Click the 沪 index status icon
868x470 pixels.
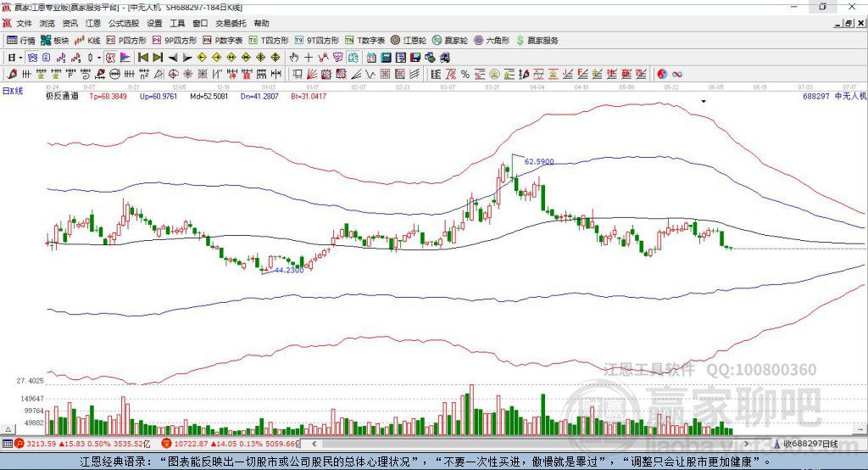19,444
